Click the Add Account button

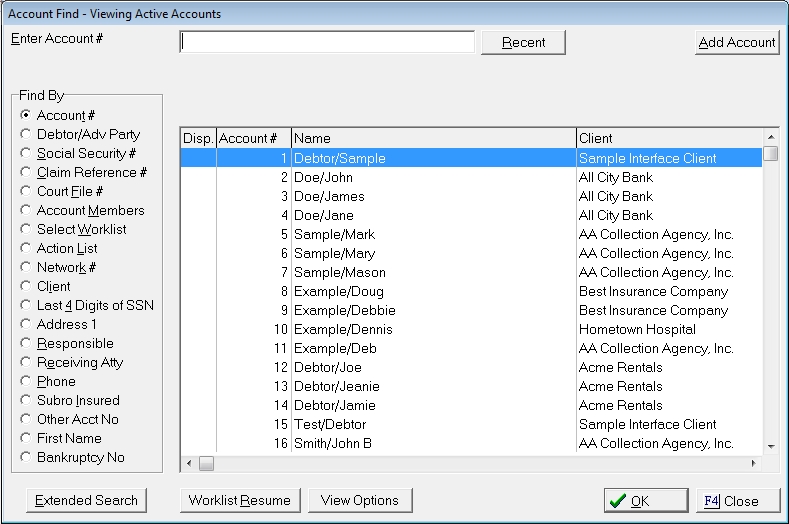click(737, 42)
